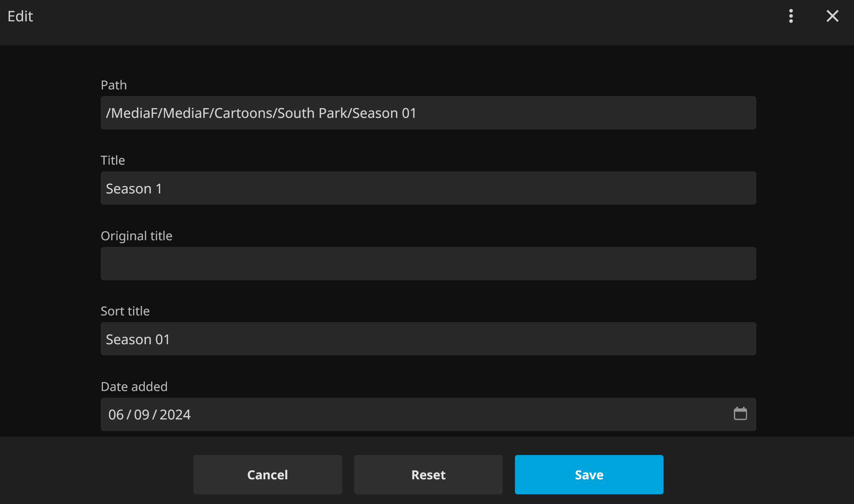Click the Original title label
The image size is (854, 504).
click(136, 236)
